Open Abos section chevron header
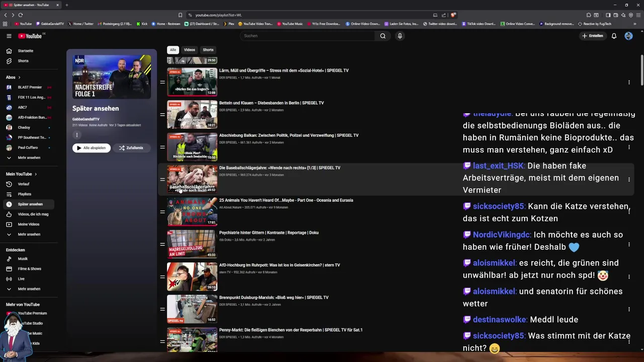Screen dimensions: 644x362 point(14,77)
